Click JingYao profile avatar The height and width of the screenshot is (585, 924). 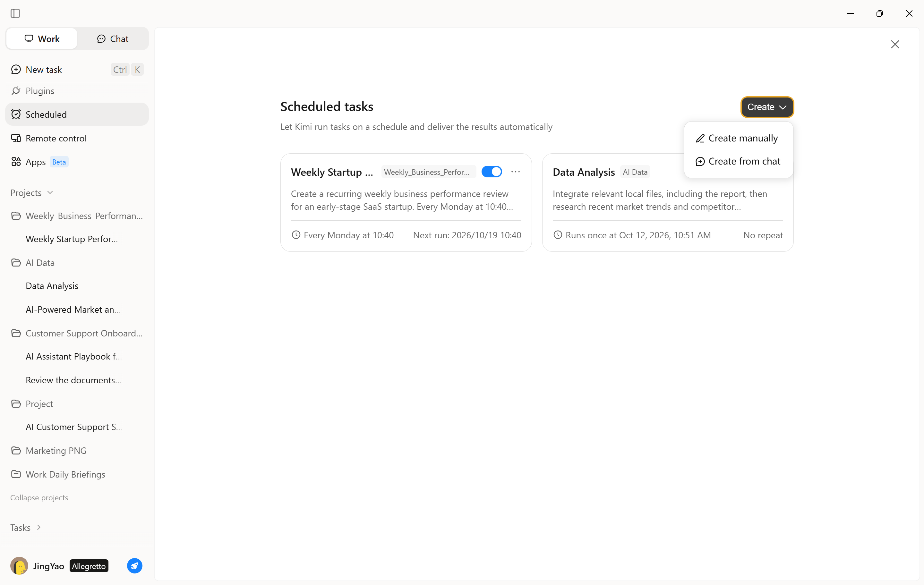[19, 566]
